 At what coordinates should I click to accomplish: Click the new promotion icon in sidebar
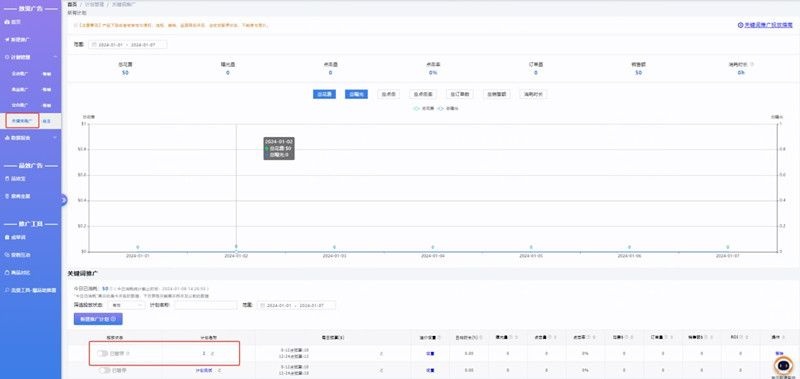point(7,40)
